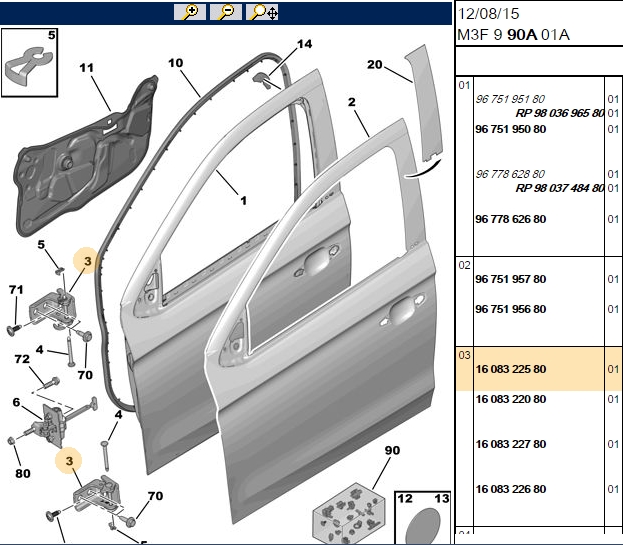Select replacement part RP 98 036 965 80
The image size is (623, 545).
560,113
